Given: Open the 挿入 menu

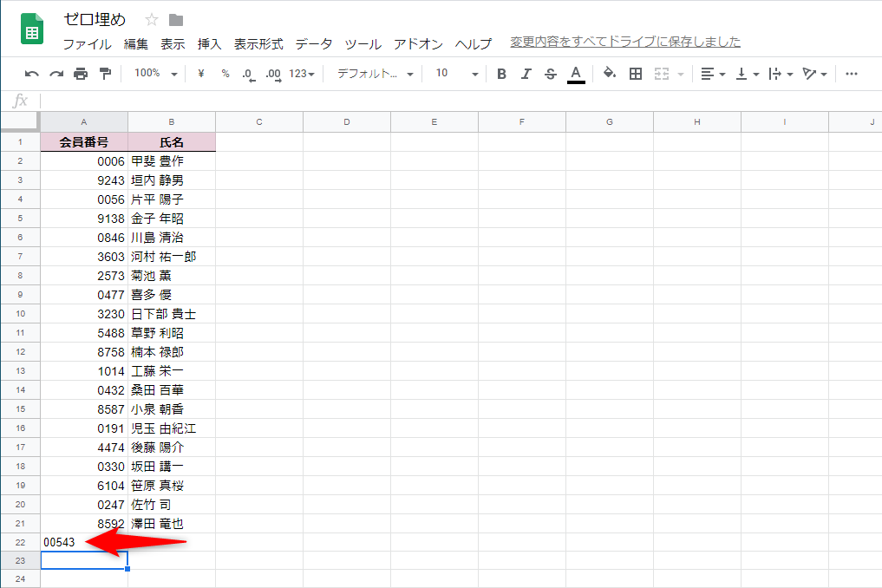Looking at the screenshot, I should coord(209,44).
